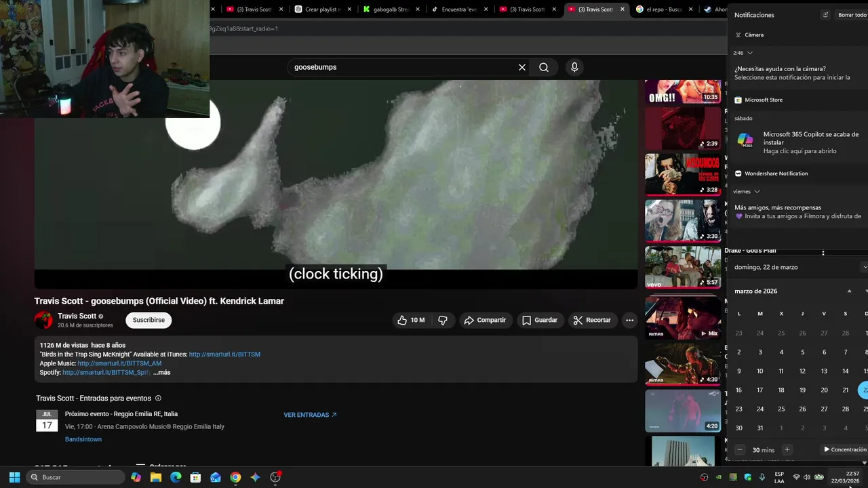Image resolution: width=868 pixels, height=488 pixels.
Task: Open the 10:35 OMG suggested video
Action: pyautogui.click(x=683, y=91)
